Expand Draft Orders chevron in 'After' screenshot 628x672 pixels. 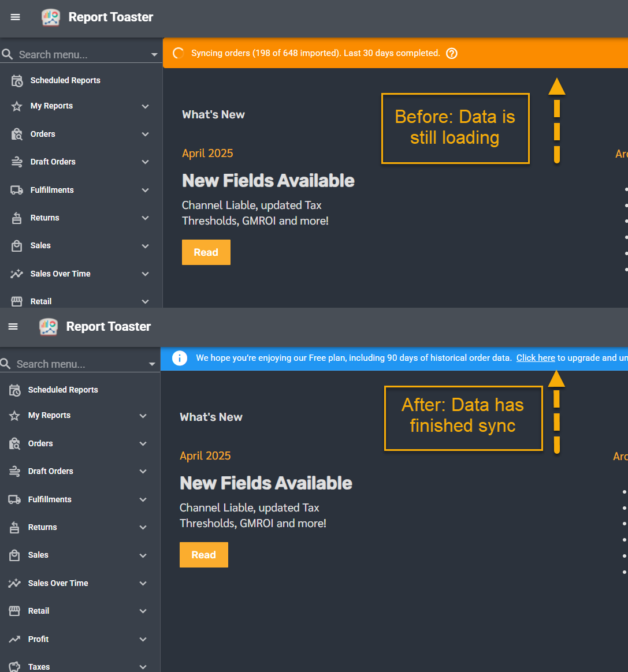[143, 471]
